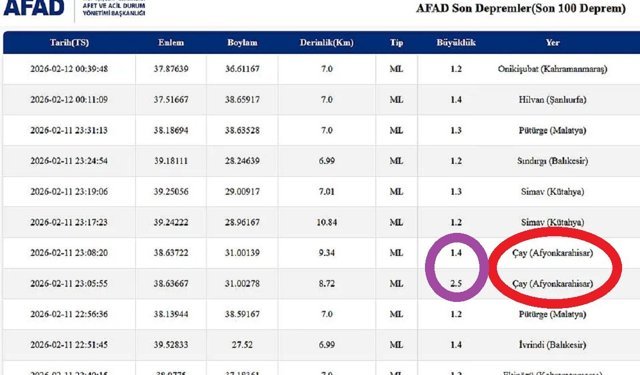Click latitude value 38.18694
Viewport: 640px width, 375px height.
(171, 130)
